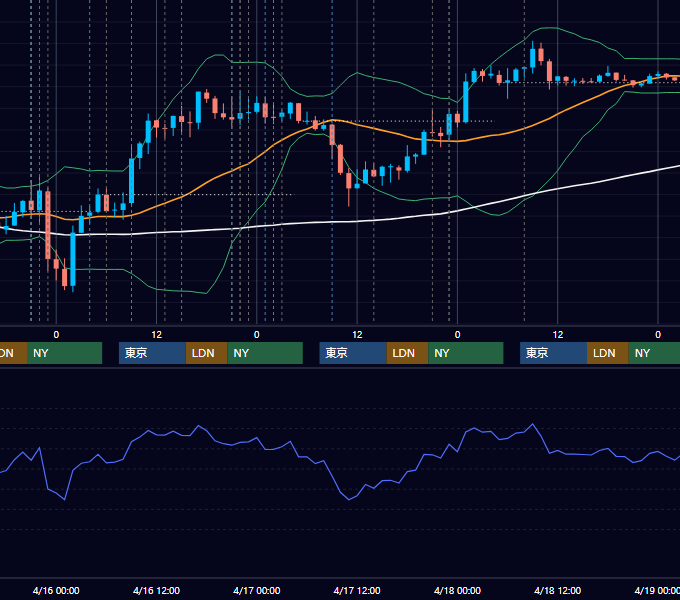Select the LDN session block on 4/16

tap(206, 353)
